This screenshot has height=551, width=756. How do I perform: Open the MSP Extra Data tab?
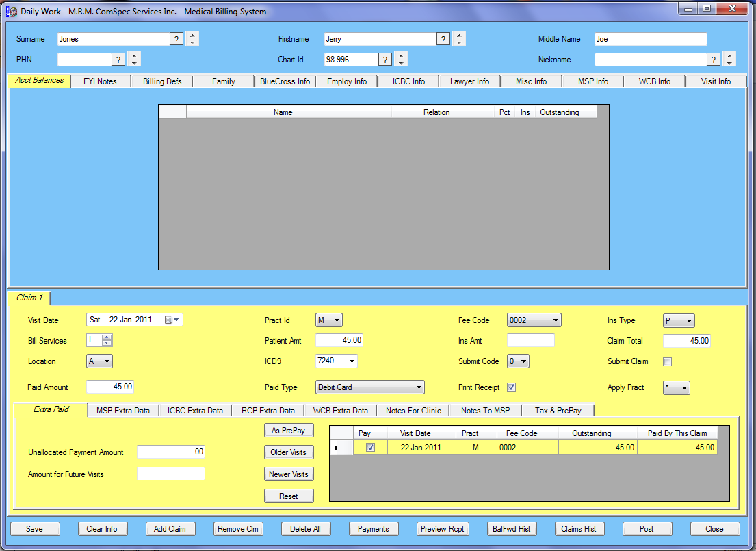pos(123,411)
